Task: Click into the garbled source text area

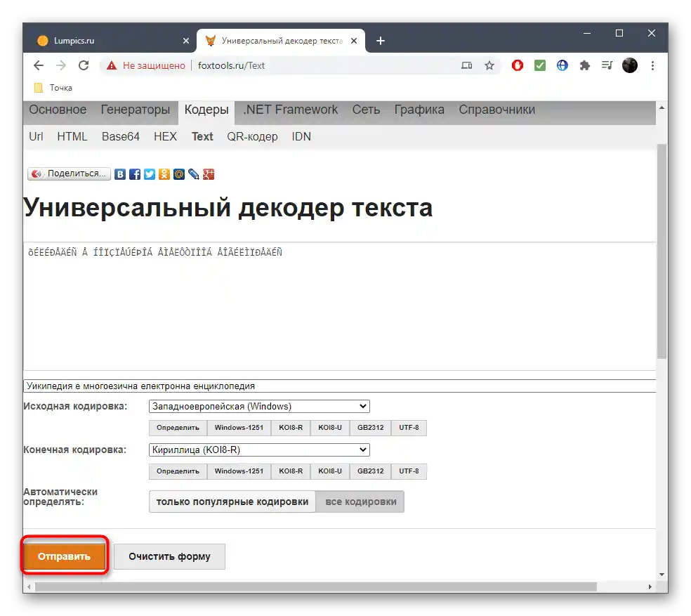Action: [339, 306]
